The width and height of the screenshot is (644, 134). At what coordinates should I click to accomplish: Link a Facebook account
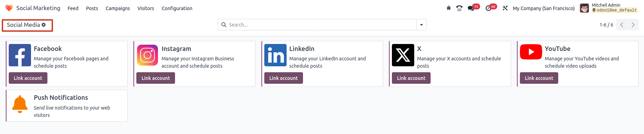click(28, 78)
